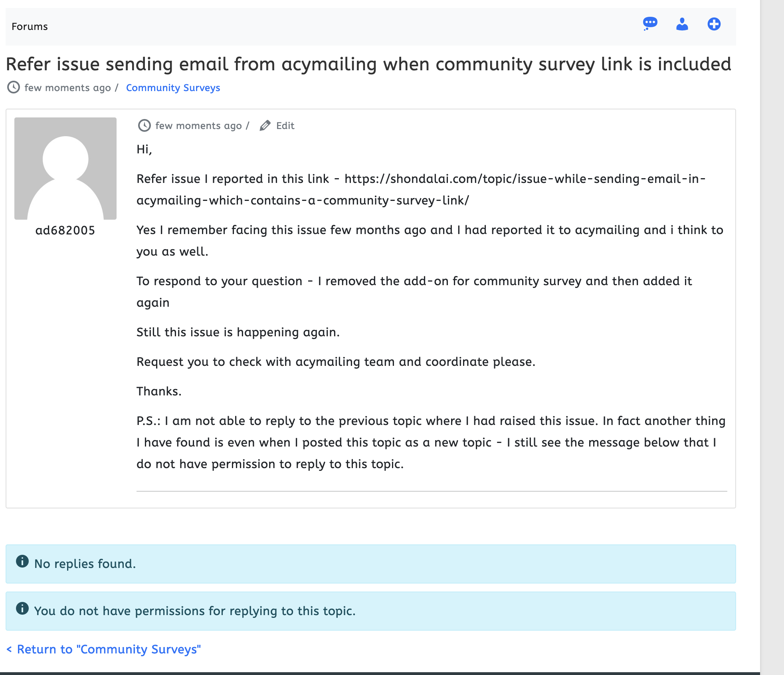
Task: Click the pencil edit icon
Action: (265, 126)
